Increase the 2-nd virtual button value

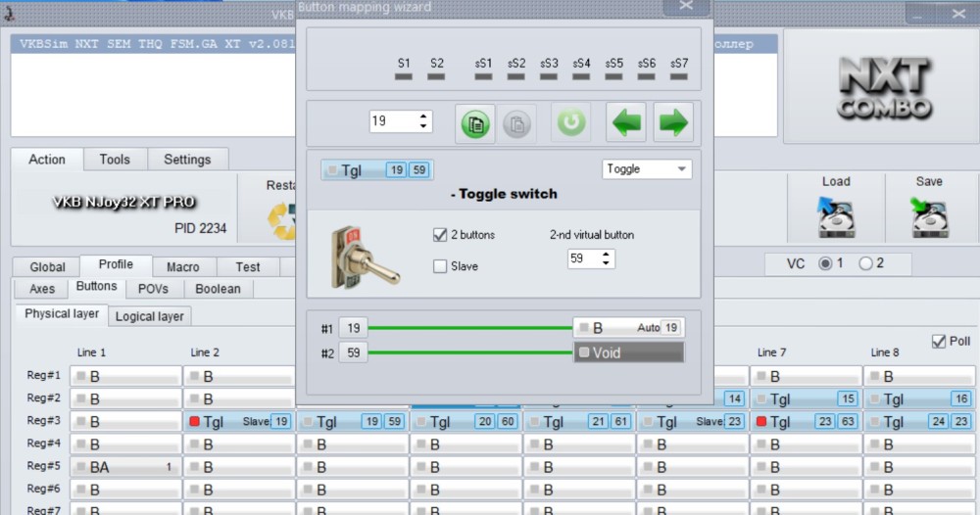point(606,254)
